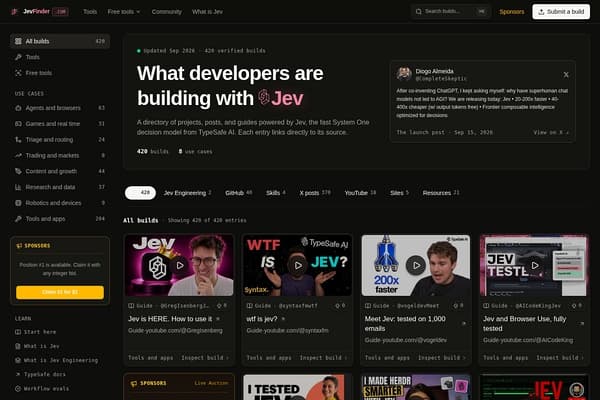600x400 pixels.
Task: Click the Guide book icon on @syntaxfmwtf card
Action: 249,306
